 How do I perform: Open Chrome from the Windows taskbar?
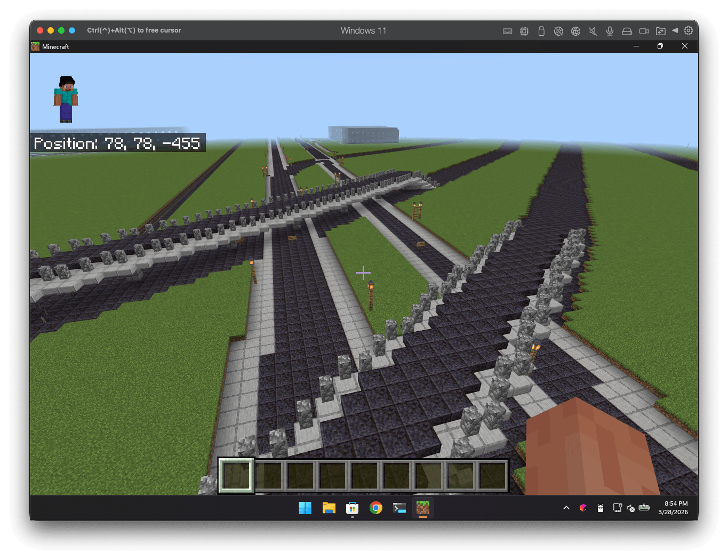376,508
